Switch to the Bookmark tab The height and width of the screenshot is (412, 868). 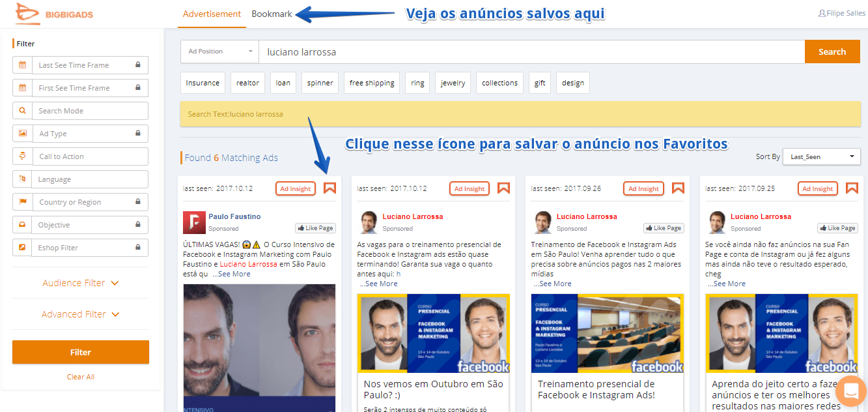[272, 14]
